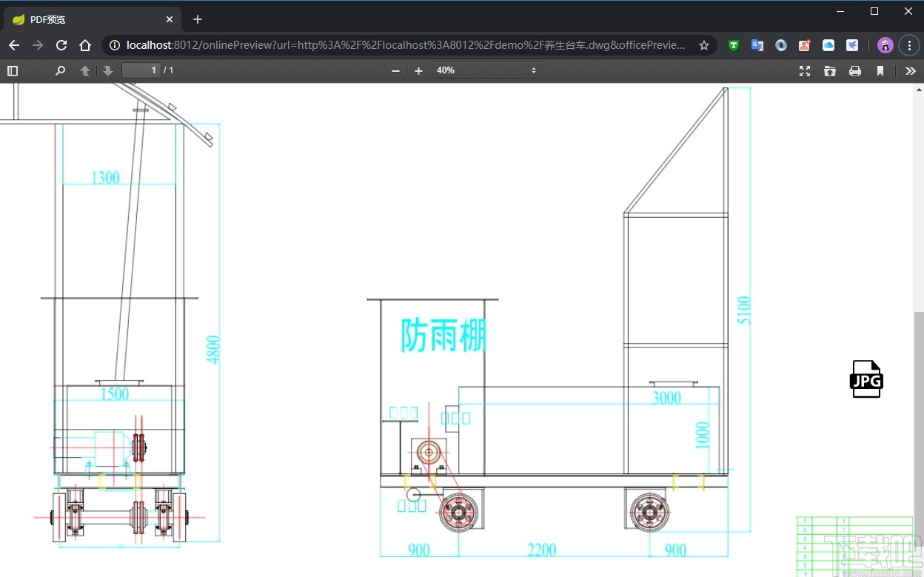This screenshot has width=924, height=577.
Task: Print the drawing via the printer icon
Action: pos(855,70)
